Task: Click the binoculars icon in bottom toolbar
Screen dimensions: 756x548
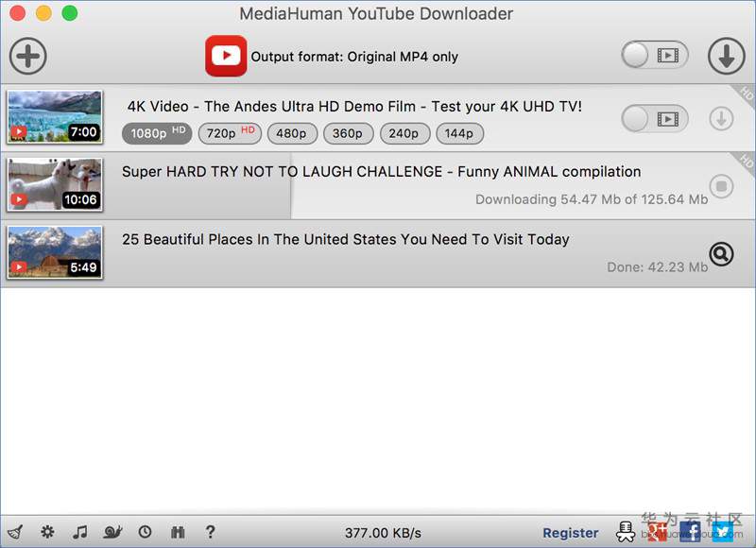Action: click(178, 532)
